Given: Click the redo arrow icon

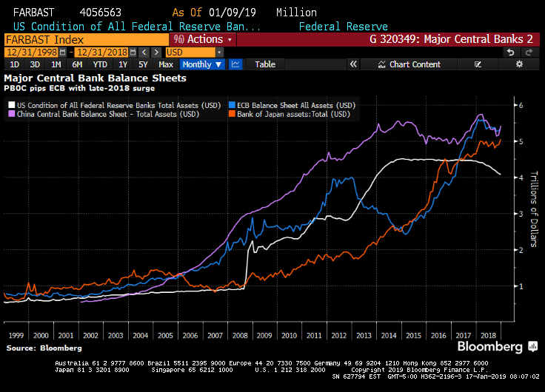Looking at the screenshot, I should (529, 53).
